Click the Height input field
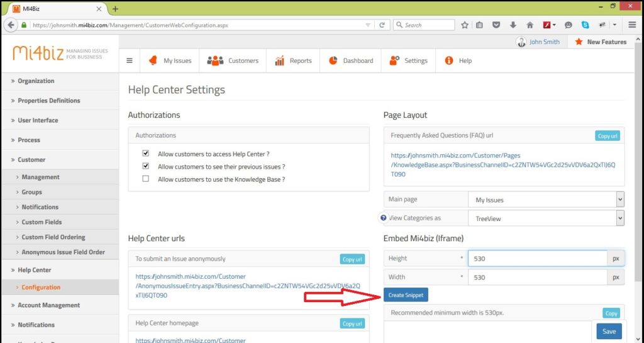The image size is (644, 343). 537,259
